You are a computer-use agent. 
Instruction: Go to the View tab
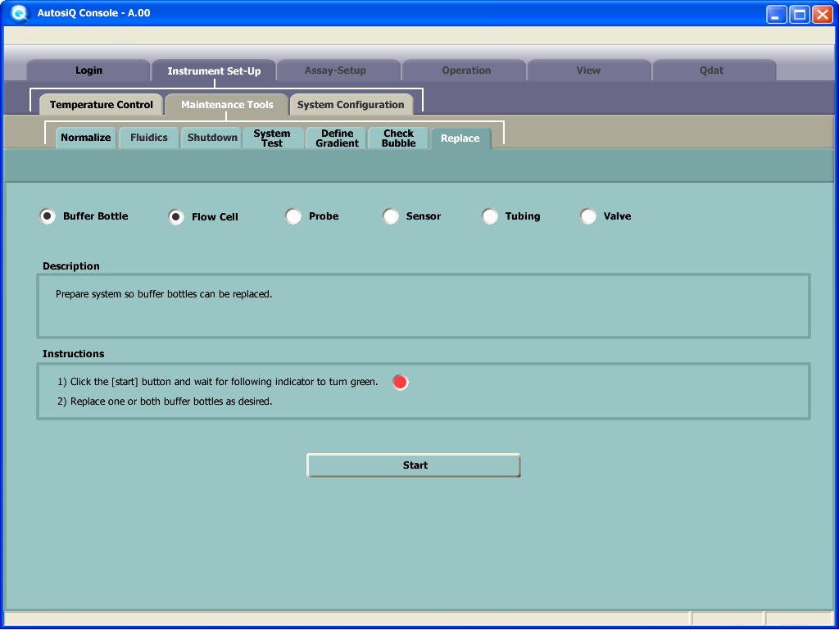point(588,70)
